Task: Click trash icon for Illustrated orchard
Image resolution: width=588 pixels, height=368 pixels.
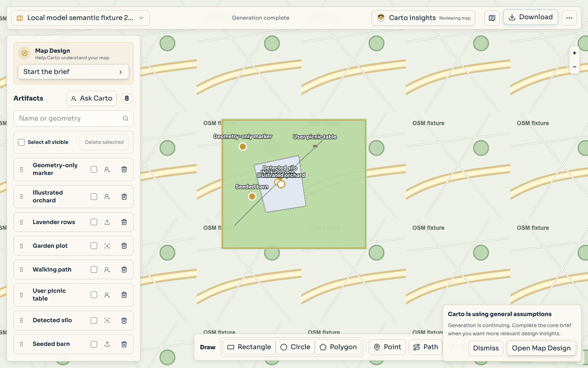Action: click(124, 197)
